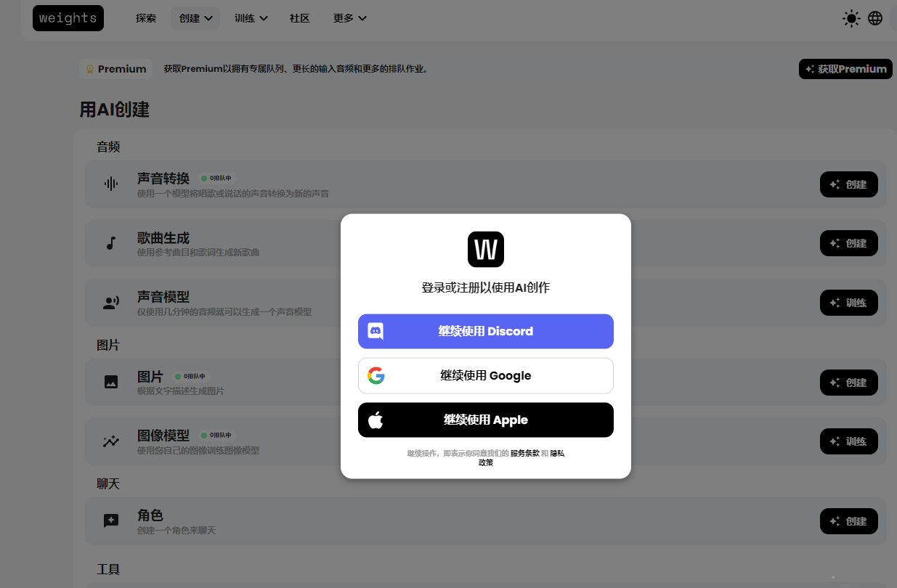Click the voice model speaker icon

(x=110, y=303)
